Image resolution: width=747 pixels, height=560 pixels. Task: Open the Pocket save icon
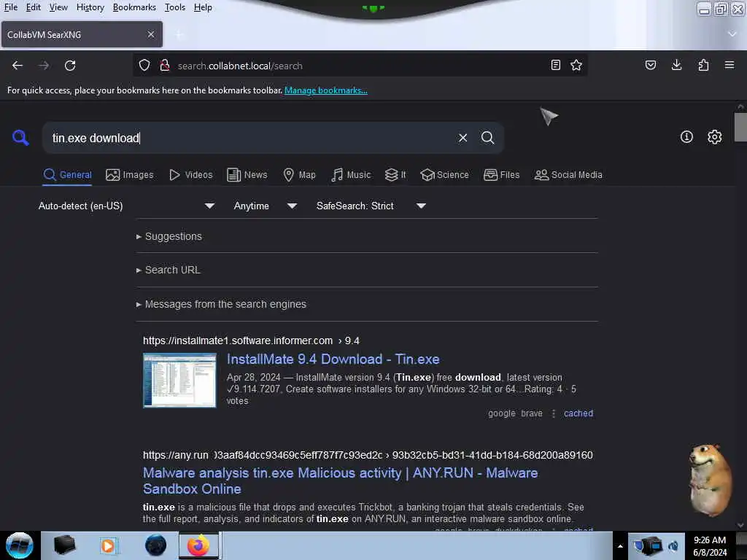[650, 65]
